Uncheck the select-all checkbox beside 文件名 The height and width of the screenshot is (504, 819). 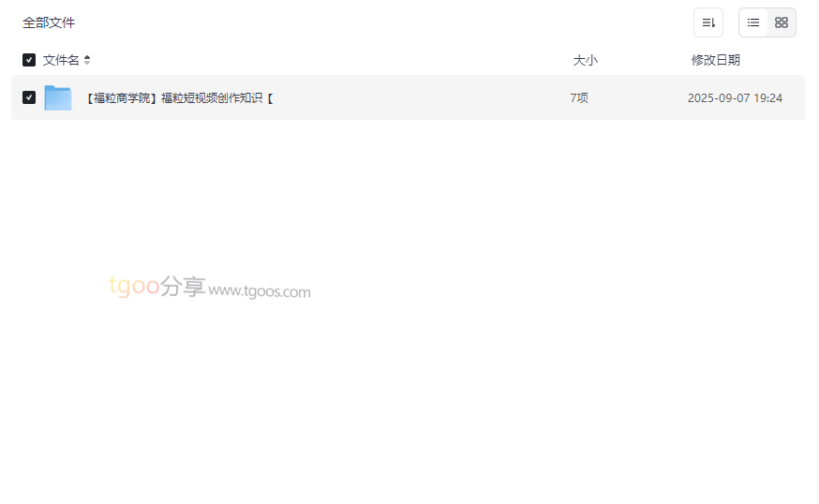[29, 60]
